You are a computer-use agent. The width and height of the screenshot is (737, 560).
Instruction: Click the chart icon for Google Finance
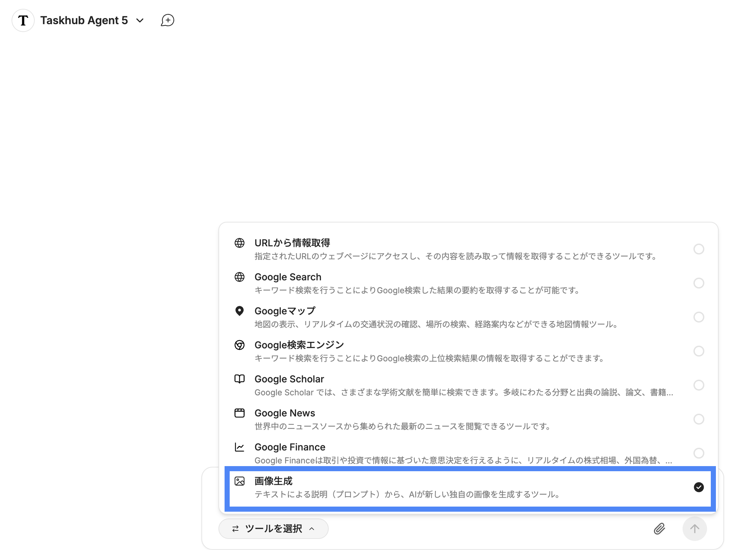click(240, 447)
